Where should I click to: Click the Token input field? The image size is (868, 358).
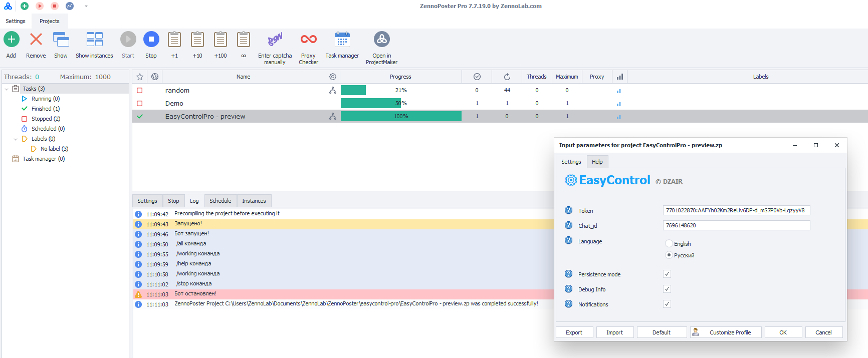click(736, 210)
